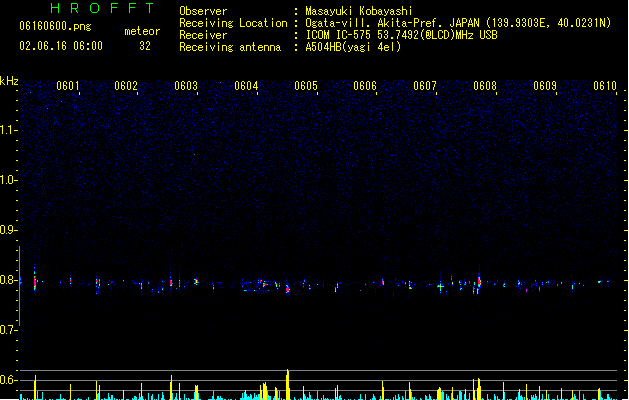
Task: Click the tallest yellow peak near 0604.5
Action: pyautogui.click(x=288, y=384)
